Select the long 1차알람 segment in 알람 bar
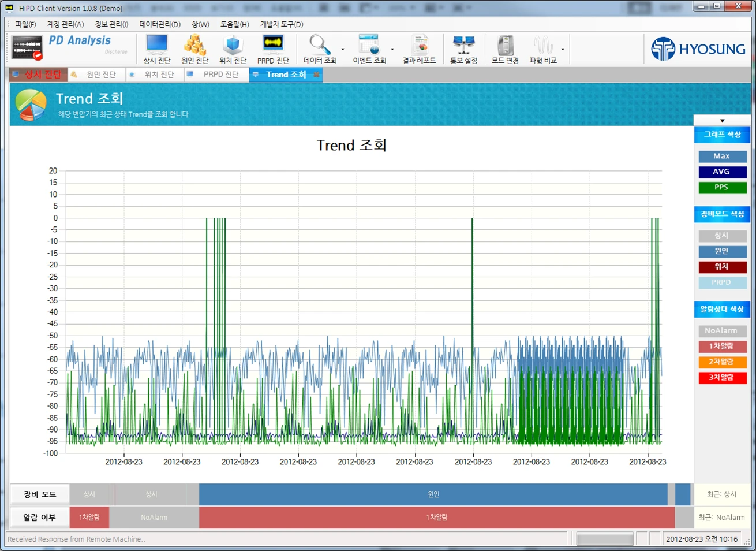 tap(437, 518)
